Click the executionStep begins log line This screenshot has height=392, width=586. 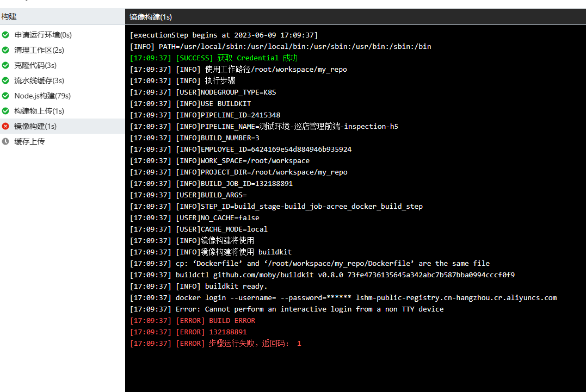224,35
